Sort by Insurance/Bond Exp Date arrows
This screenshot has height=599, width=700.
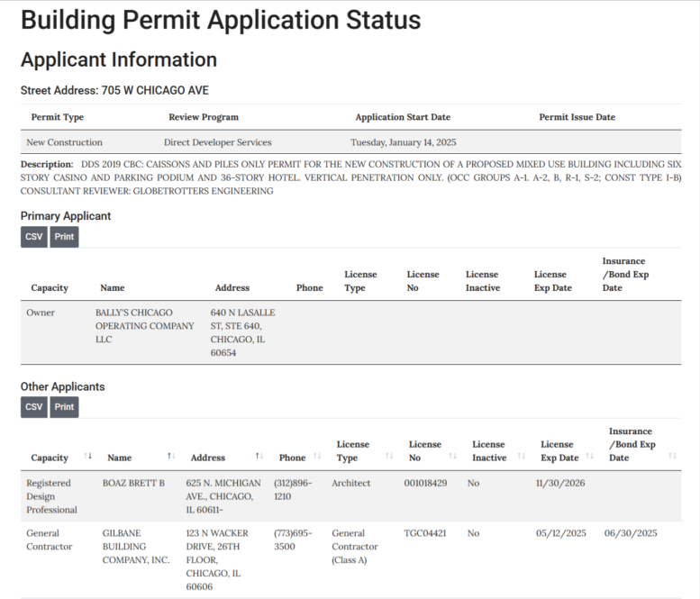672,457
